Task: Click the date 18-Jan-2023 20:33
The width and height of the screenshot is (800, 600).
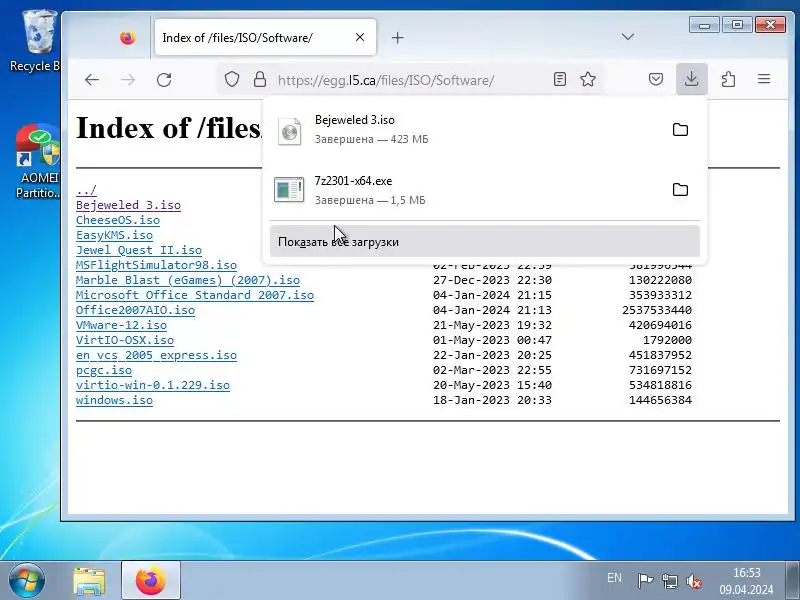Action: tap(492, 400)
